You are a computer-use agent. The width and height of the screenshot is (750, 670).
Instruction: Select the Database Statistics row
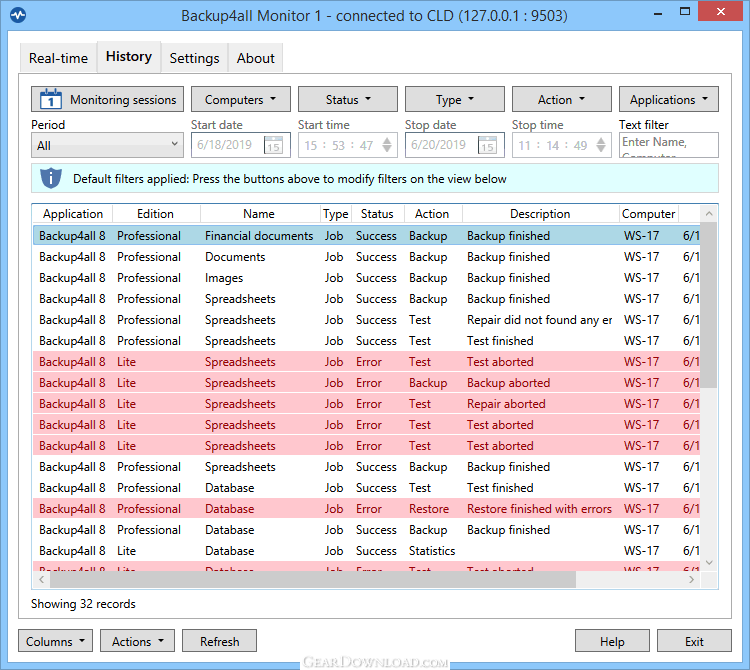[367, 551]
